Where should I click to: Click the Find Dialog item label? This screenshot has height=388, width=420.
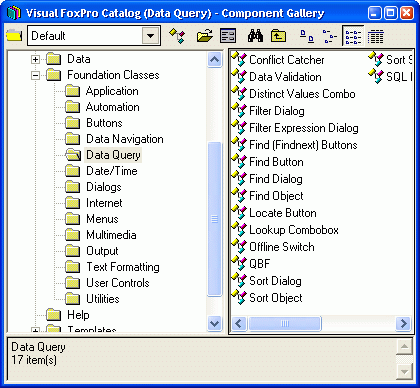[276, 179]
